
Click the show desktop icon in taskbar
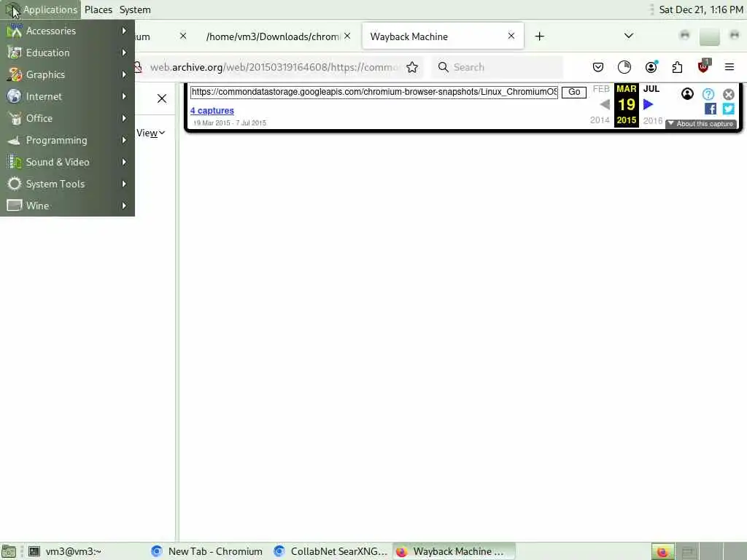[9, 551]
